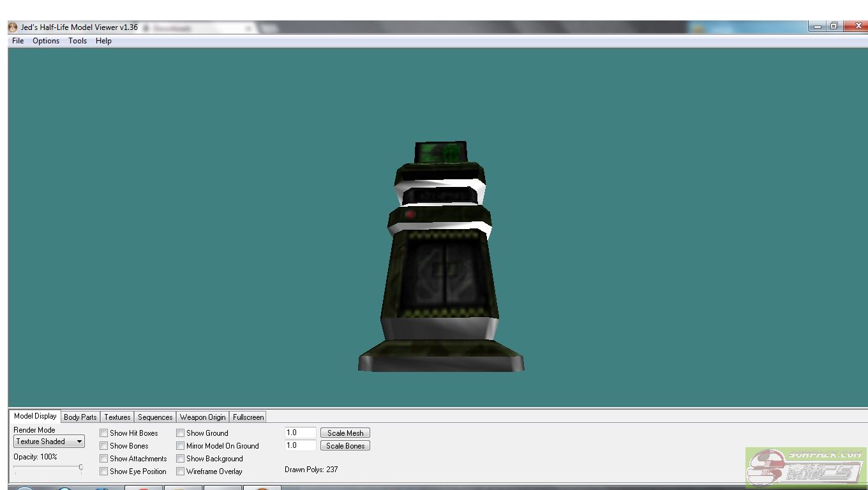Turn on Wireframe Overlay checkbox

click(x=180, y=471)
